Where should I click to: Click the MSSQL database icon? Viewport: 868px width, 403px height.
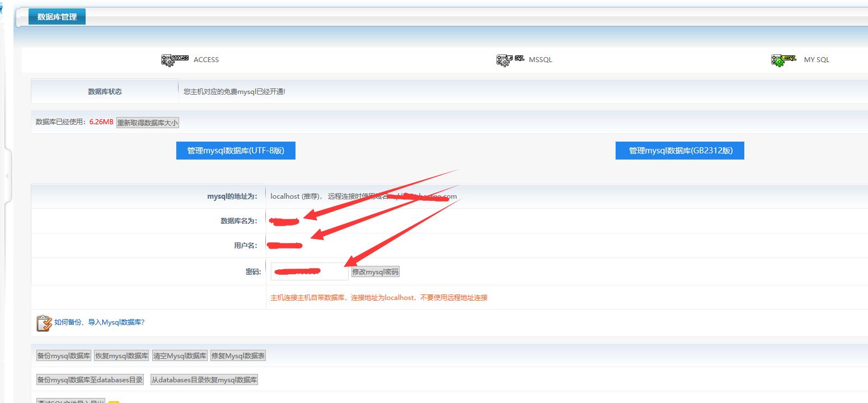click(510, 60)
